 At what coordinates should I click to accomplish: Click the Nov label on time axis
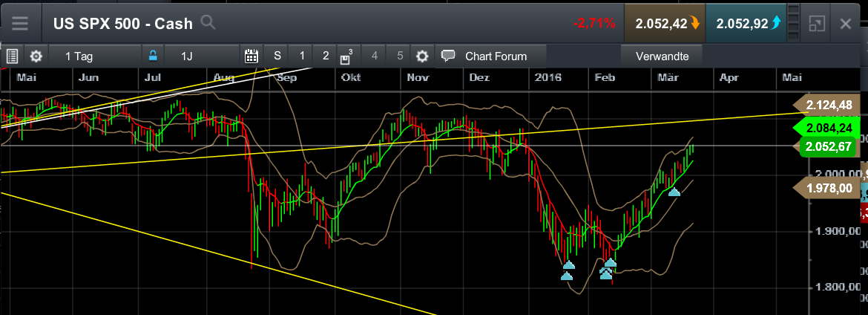coord(418,78)
